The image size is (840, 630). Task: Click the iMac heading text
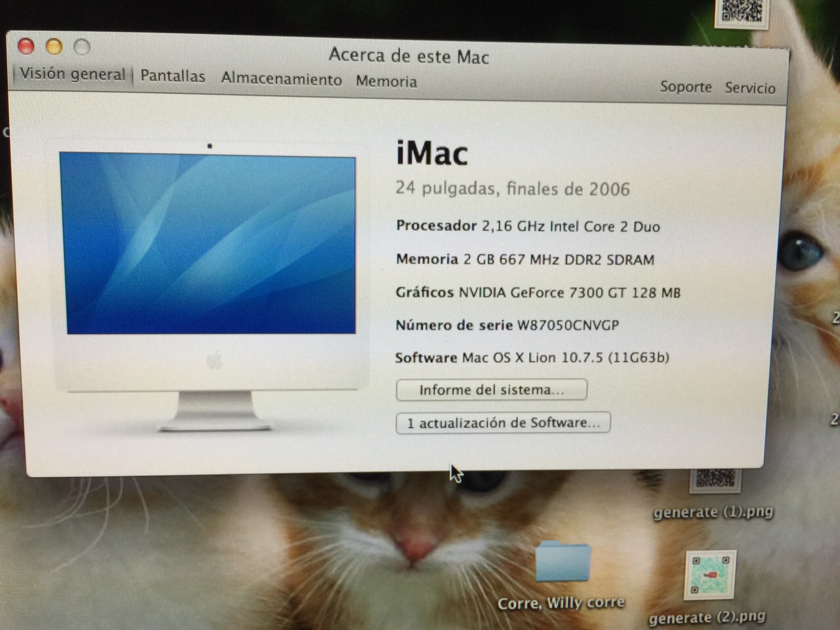432,154
